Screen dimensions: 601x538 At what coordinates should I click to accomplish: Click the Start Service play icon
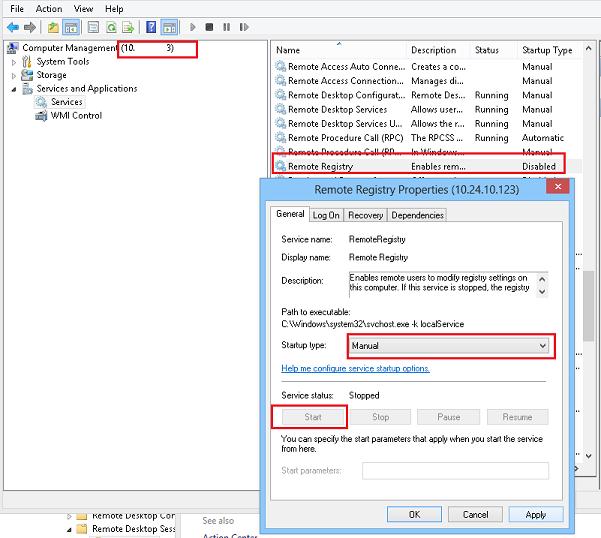[193, 27]
